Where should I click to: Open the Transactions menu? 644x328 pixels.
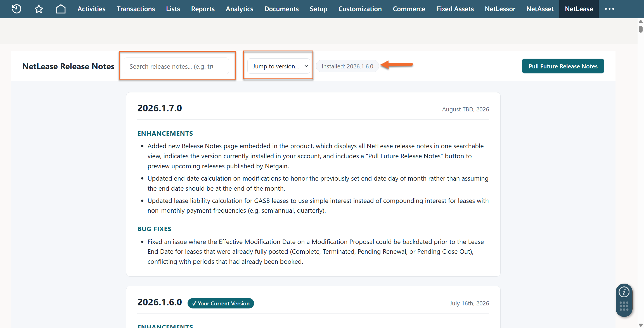[x=136, y=9]
